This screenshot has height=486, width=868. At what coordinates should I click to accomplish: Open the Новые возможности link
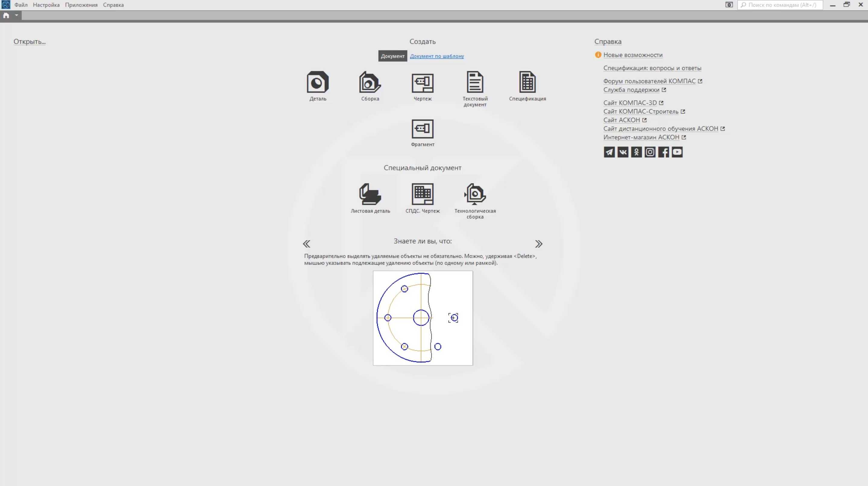point(633,55)
